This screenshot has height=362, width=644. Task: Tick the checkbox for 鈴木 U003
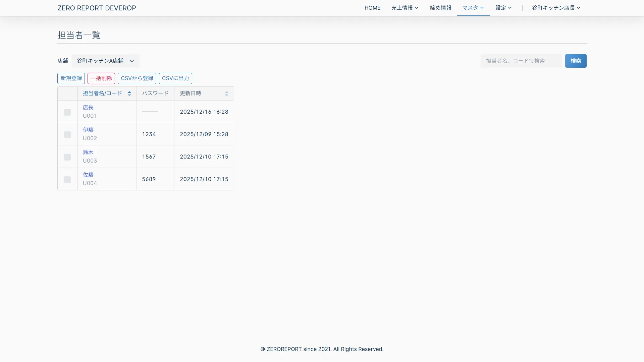67,157
